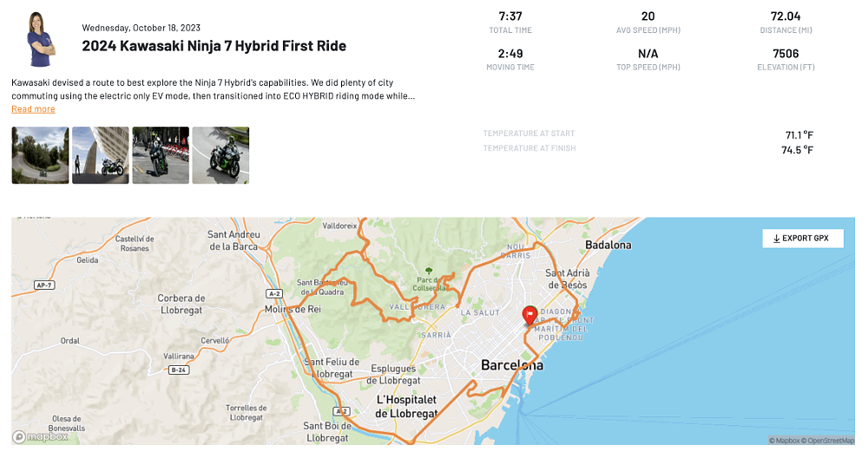Click the L'Hospitalet de Llobregat label

tap(406, 407)
